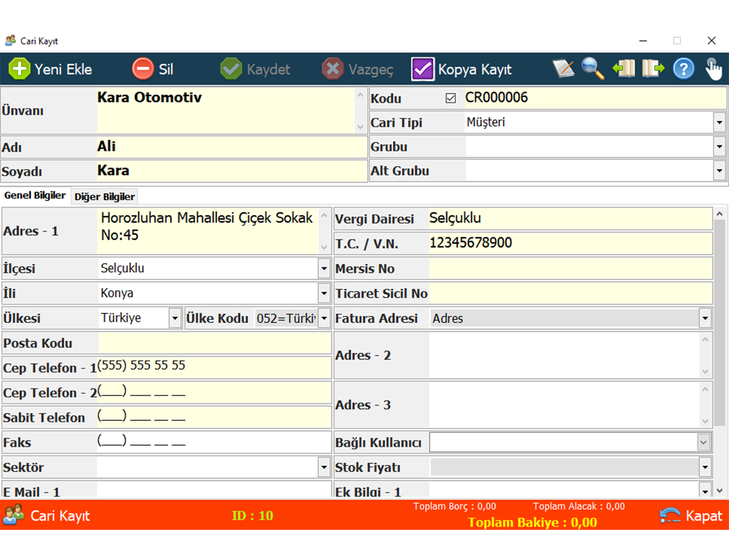Open the Ülke Kodu dropdown
729x560 pixels.
324,318
